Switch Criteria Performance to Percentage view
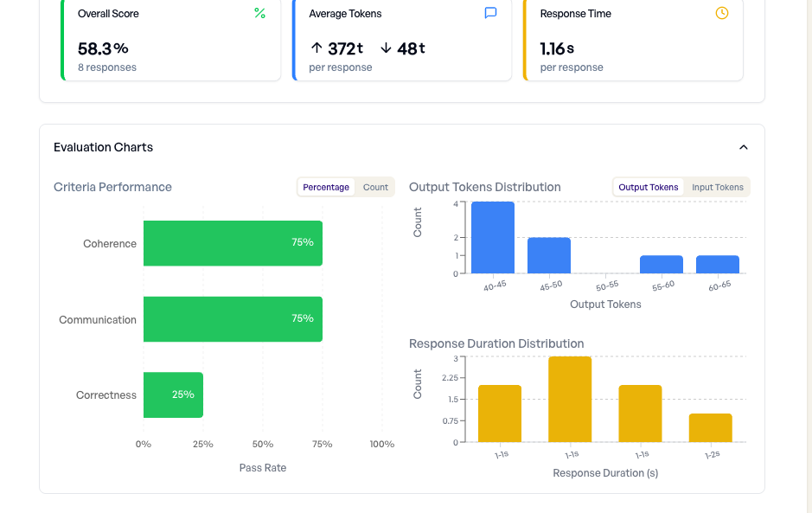The width and height of the screenshot is (812, 513). [326, 187]
